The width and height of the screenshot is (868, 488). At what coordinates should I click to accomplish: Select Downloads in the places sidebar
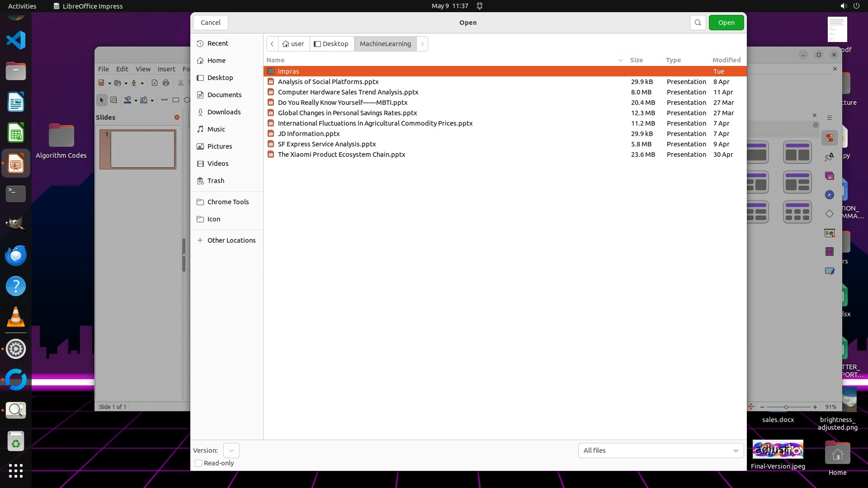[224, 112]
